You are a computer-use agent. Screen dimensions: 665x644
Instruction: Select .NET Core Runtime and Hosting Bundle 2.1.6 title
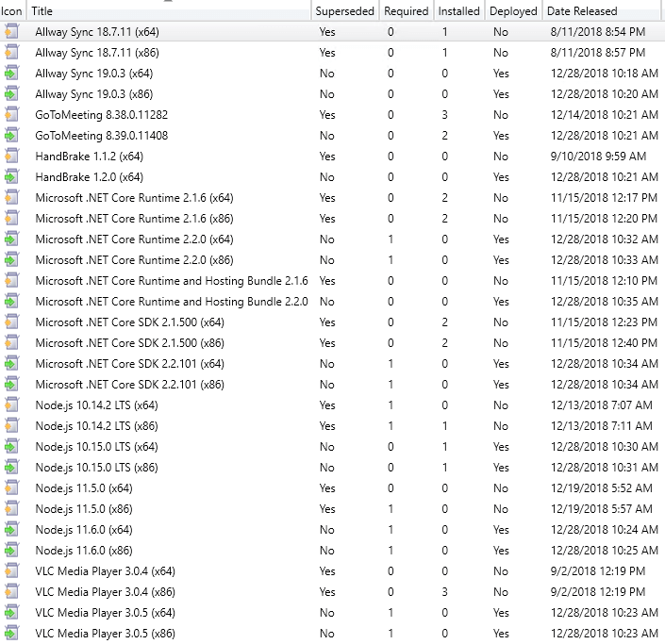pyautogui.click(x=172, y=281)
